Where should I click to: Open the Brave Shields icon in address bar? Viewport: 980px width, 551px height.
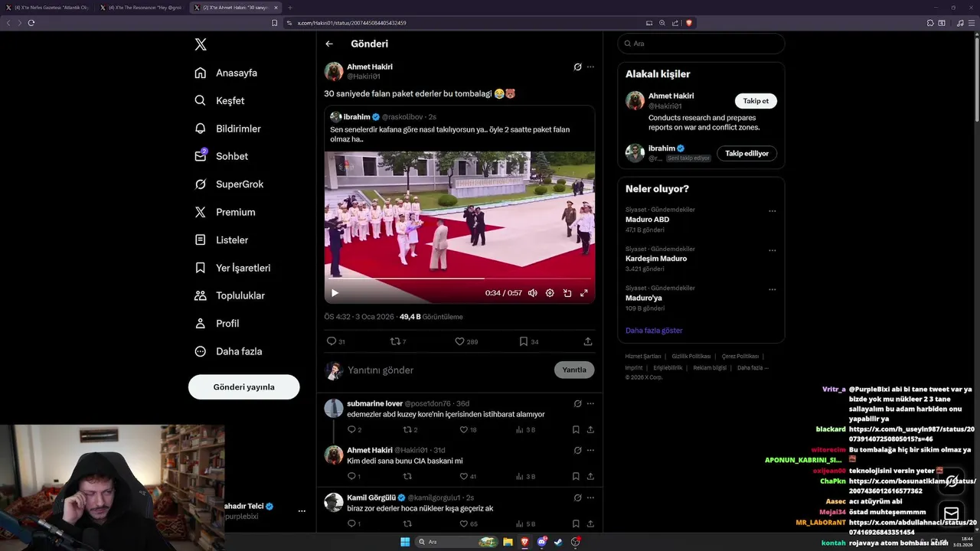coord(689,23)
